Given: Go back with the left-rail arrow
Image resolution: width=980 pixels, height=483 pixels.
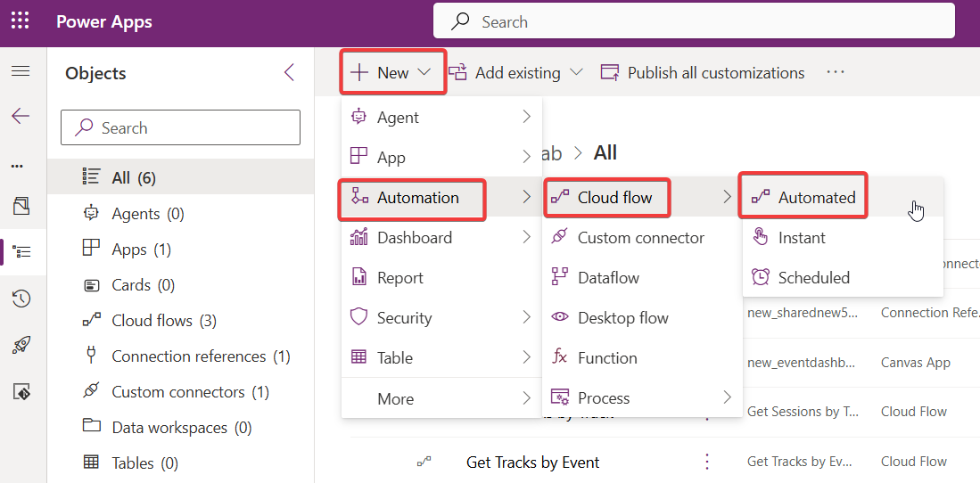Looking at the screenshot, I should [21, 116].
